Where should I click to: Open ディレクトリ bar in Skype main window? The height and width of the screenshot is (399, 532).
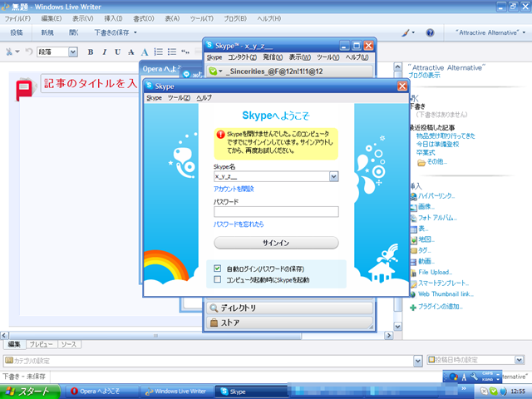pyautogui.click(x=289, y=308)
